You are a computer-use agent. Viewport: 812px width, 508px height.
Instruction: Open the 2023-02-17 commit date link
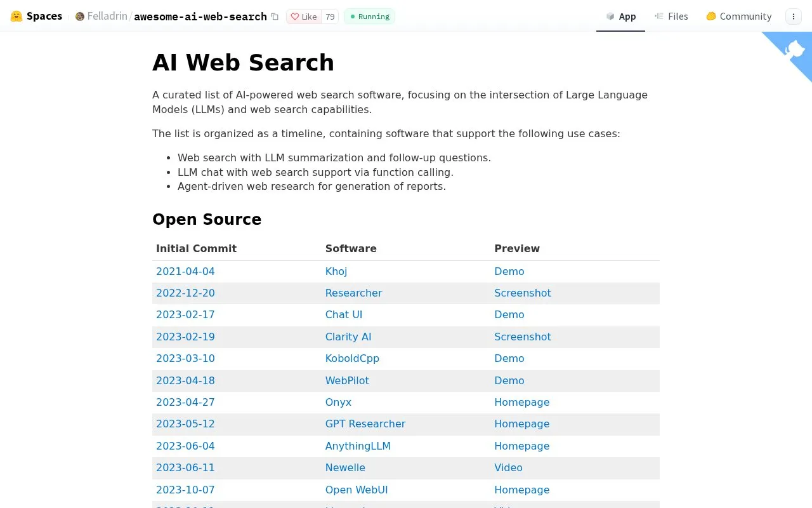(x=185, y=314)
